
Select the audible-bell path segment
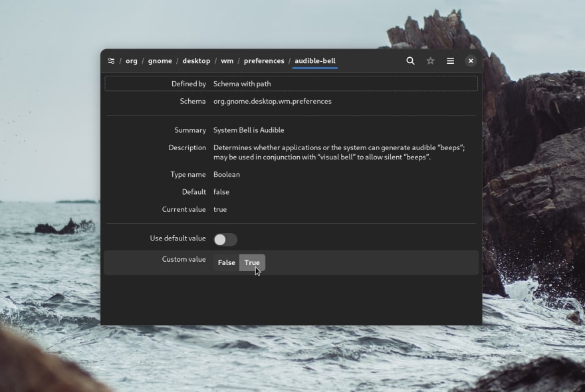click(x=315, y=61)
